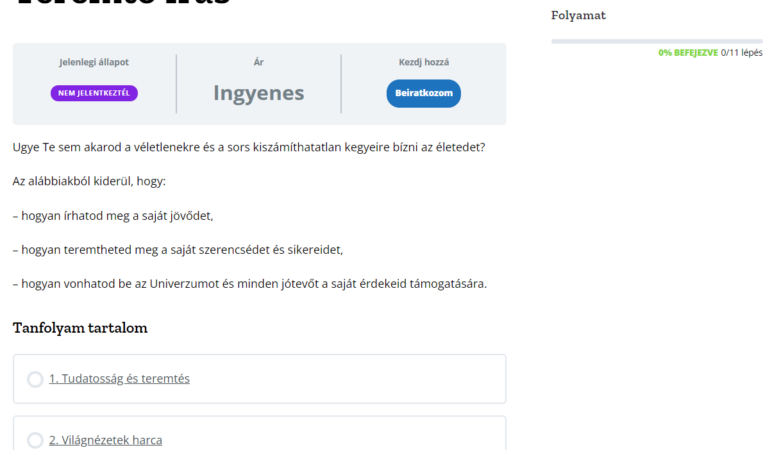
Task: Click the Beiratkozom enroll button
Action: pos(423,93)
